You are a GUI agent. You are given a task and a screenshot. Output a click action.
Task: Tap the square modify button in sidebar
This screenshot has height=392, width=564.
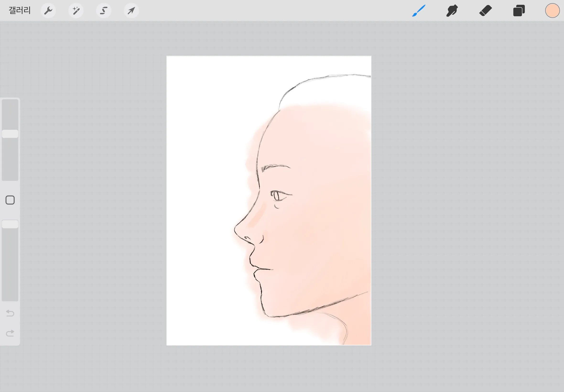(10, 200)
